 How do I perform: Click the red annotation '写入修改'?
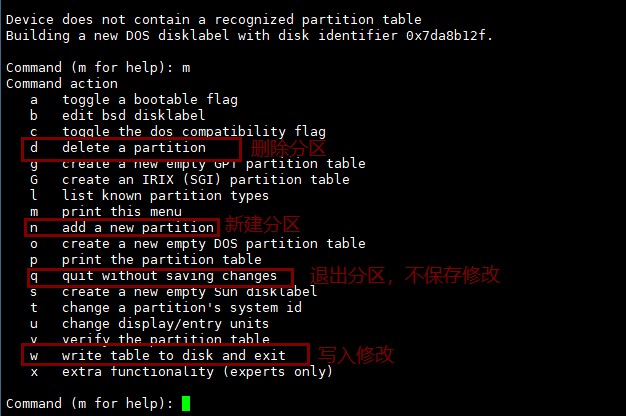tap(355, 355)
